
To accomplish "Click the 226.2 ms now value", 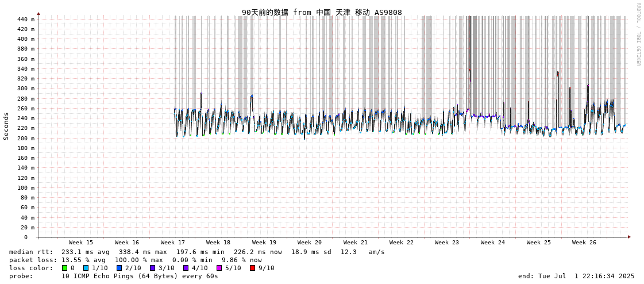I will point(258,252).
